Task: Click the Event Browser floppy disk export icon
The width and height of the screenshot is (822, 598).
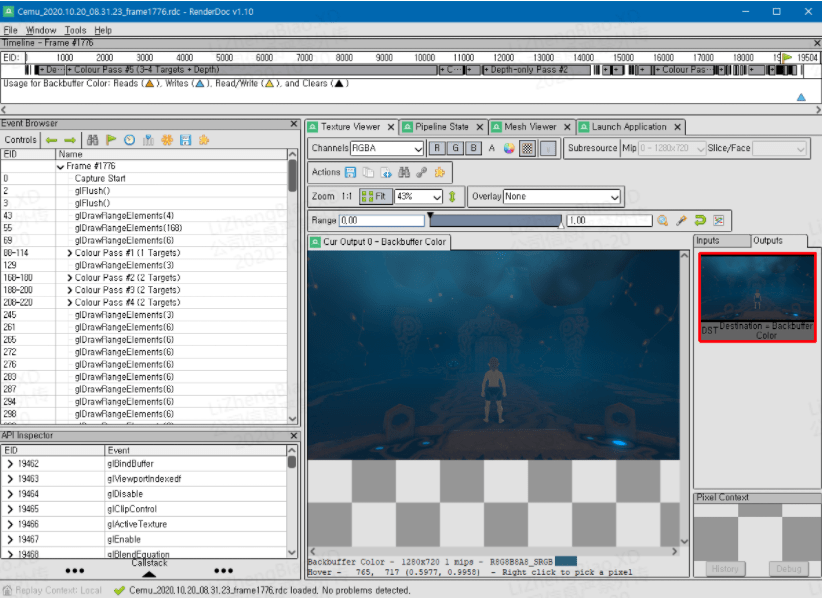Action: [186, 140]
